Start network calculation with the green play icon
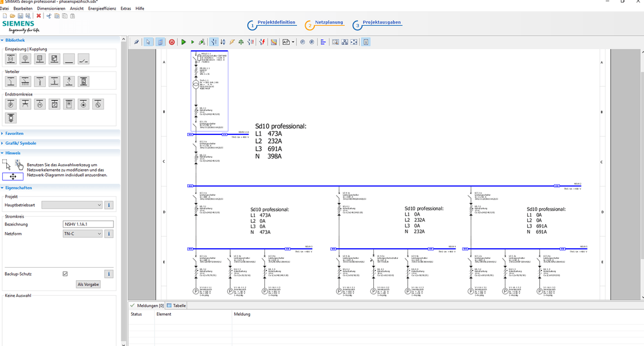This screenshot has height=346, width=644. point(183,42)
